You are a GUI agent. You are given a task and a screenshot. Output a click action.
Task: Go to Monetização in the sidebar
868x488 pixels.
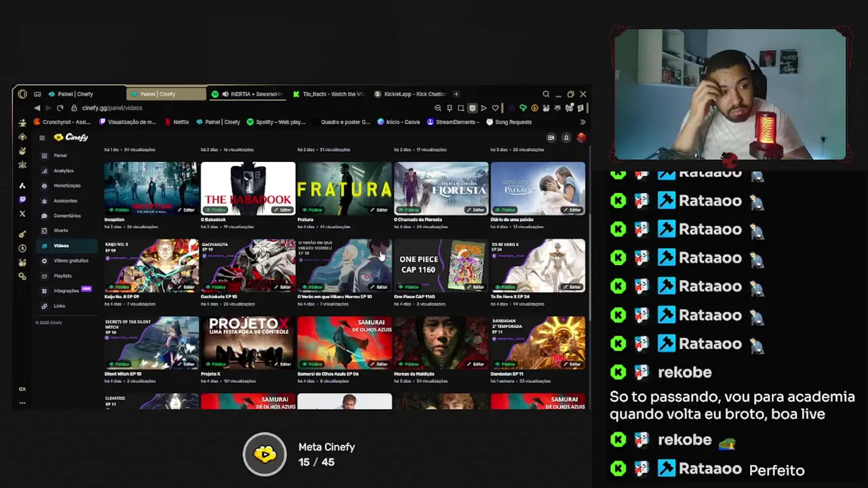click(x=67, y=186)
